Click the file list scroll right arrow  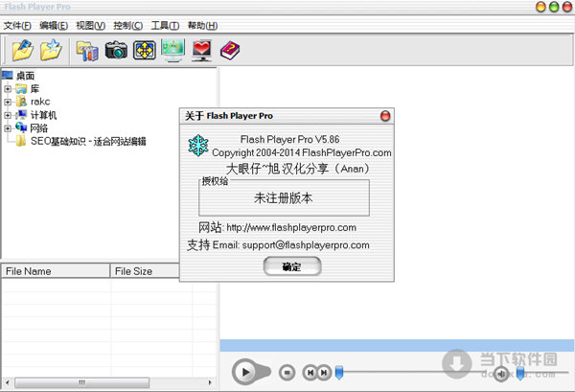[210, 382]
